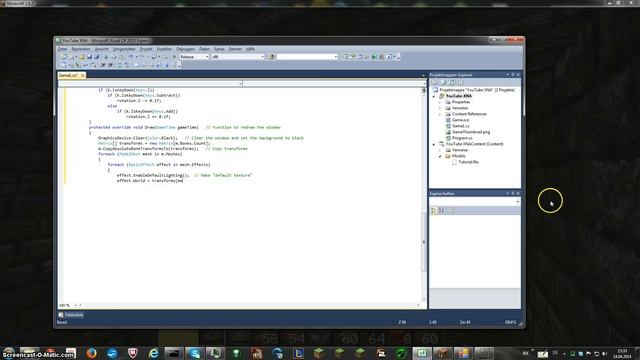Open the Ansicht menu
Image resolution: width=640 pixels, height=360 pixels.
click(x=102, y=49)
